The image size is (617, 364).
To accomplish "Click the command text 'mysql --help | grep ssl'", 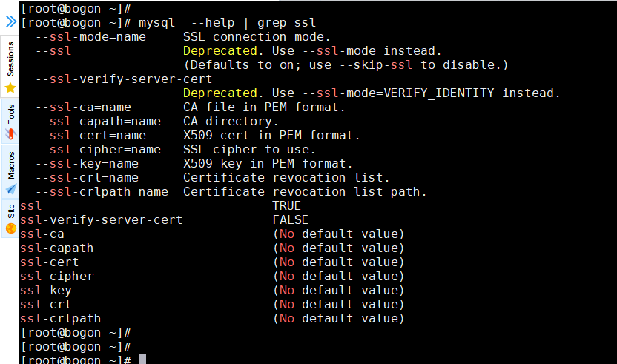I will pos(227,23).
